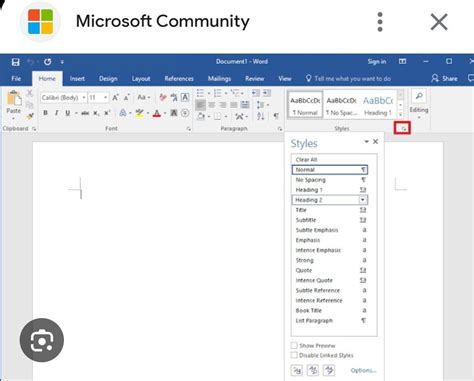Screen dimensions: 474x381
Task: Open the Customize Quick Access Toolbar arrow
Action: 62,62
